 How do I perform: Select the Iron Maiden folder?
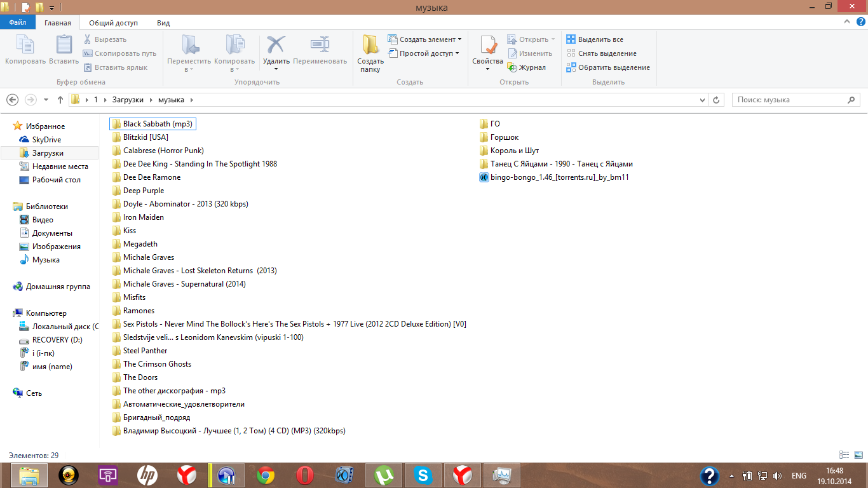click(138, 217)
